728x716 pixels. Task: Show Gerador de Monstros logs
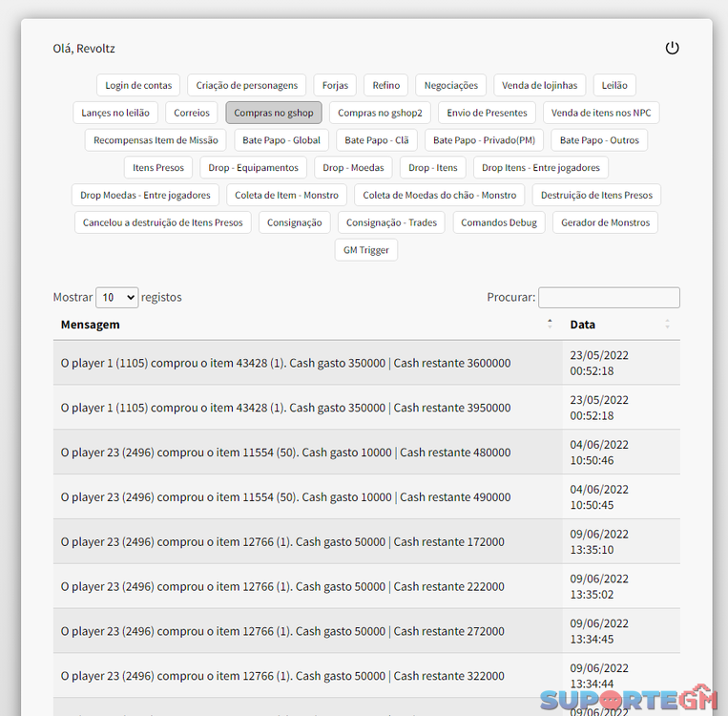pos(605,222)
